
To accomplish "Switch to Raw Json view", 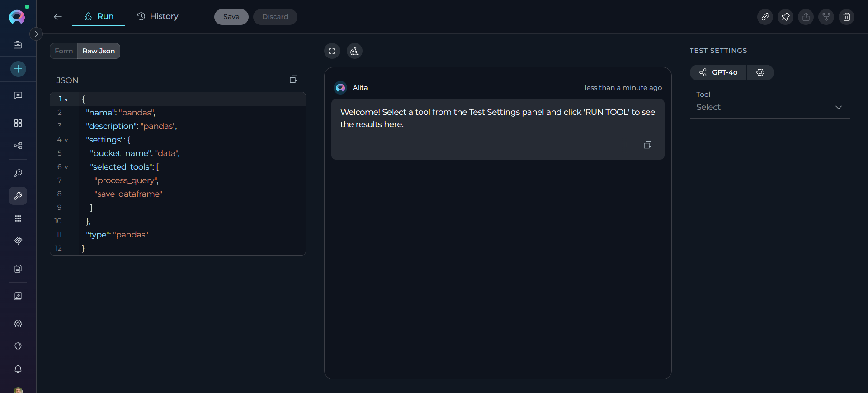I will click(x=99, y=51).
